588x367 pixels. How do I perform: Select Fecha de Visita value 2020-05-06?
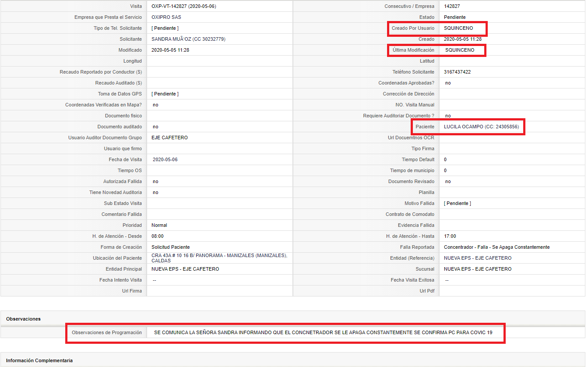click(165, 159)
